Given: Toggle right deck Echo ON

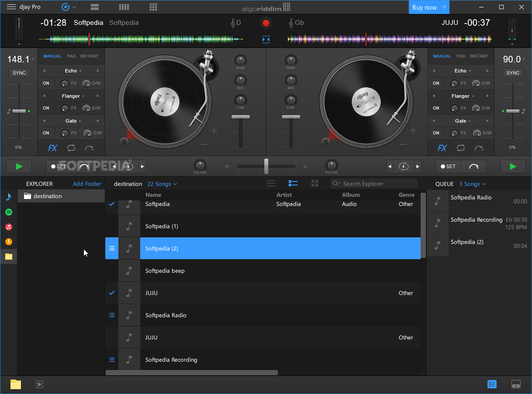Looking at the screenshot, I should click(x=436, y=83).
